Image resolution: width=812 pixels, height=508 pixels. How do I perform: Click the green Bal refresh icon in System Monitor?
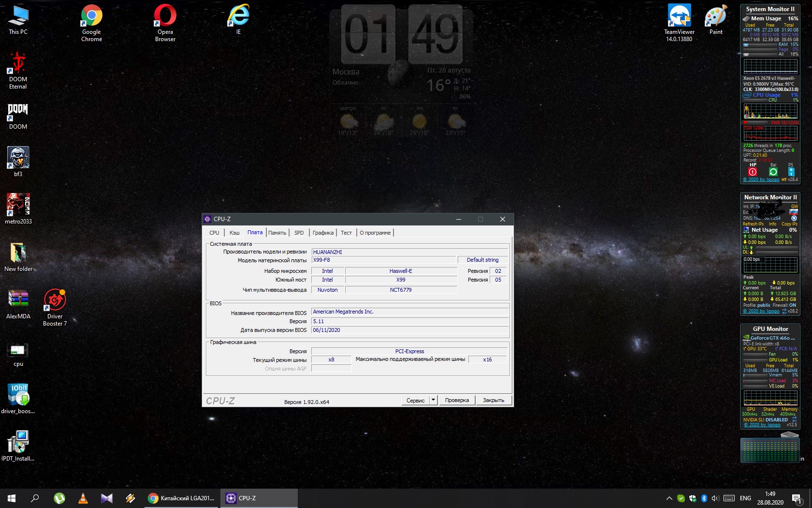click(x=773, y=172)
